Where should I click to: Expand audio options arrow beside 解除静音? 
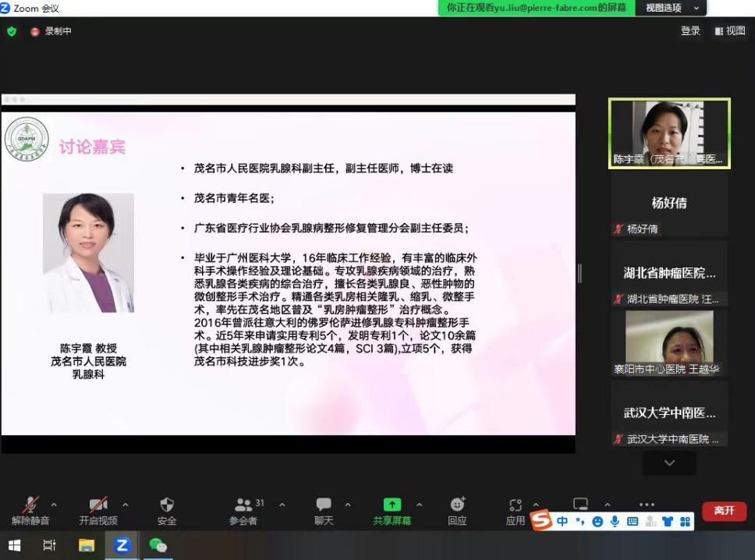pyautogui.click(x=54, y=505)
